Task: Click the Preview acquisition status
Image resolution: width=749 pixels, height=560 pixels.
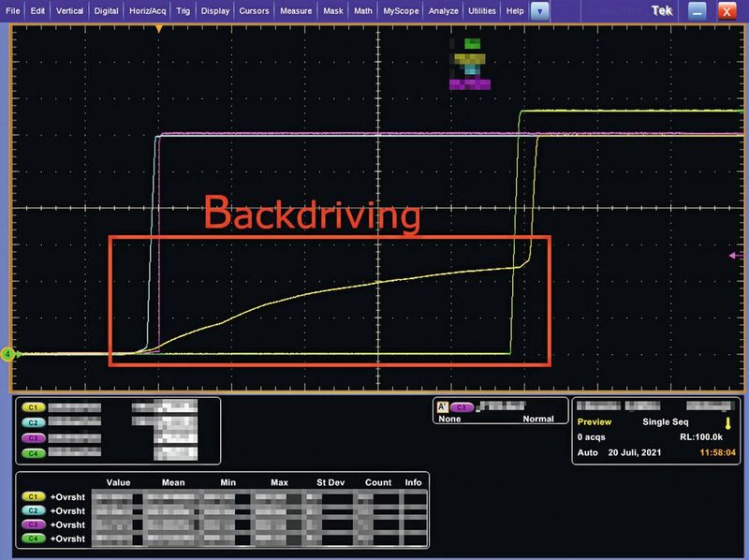Action: pyautogui.click(x=595, y=422)
